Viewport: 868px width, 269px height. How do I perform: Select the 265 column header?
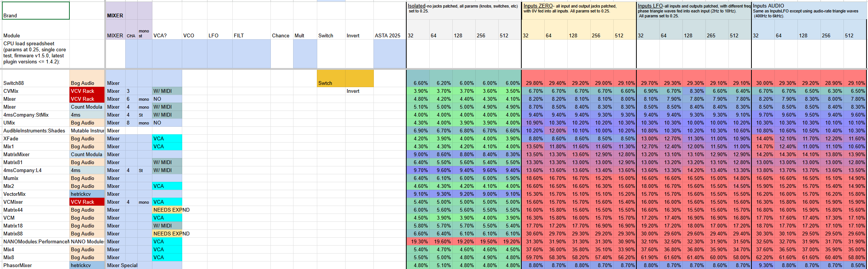pos(717,29)
